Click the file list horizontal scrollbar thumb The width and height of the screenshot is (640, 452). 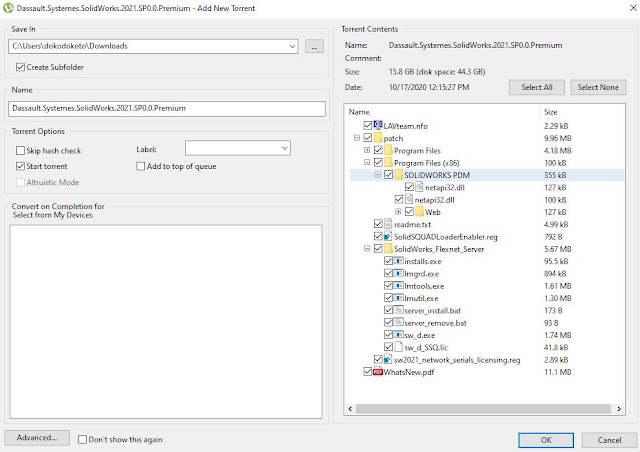tap(483, 409)
